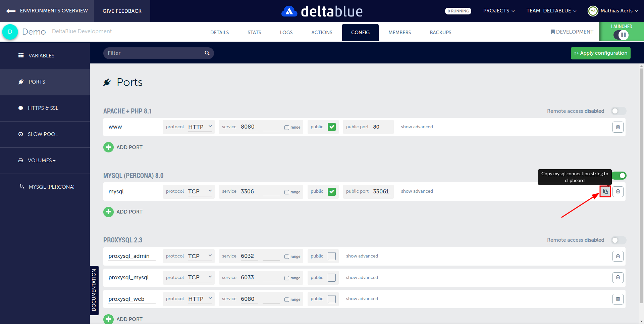Delete the www port using trash icon

click(618, 127)
